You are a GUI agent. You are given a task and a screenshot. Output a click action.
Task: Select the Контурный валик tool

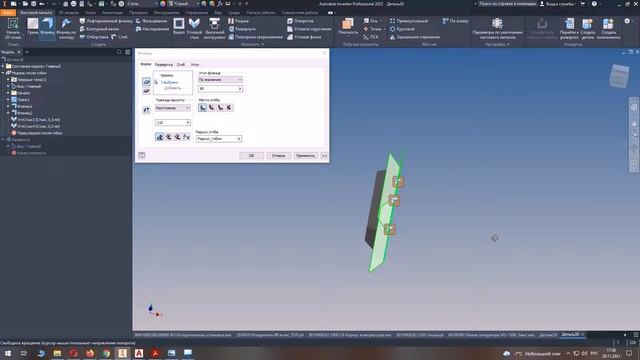(99, 29)
